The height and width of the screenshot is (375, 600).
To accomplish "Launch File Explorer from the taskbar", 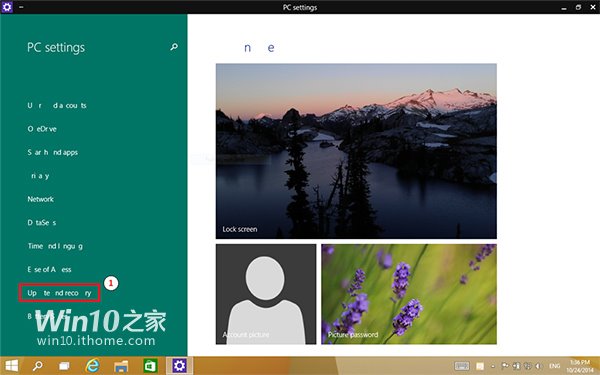I will [x=121, y=366].
